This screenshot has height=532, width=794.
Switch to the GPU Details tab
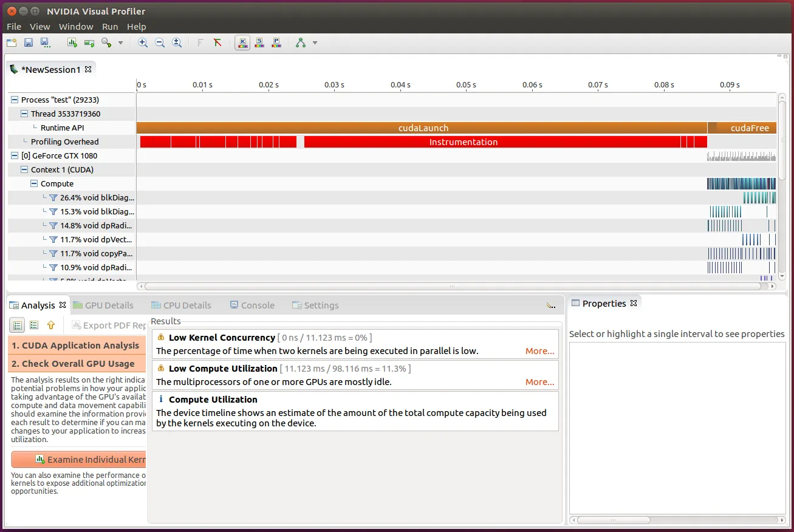pos(103,305)
